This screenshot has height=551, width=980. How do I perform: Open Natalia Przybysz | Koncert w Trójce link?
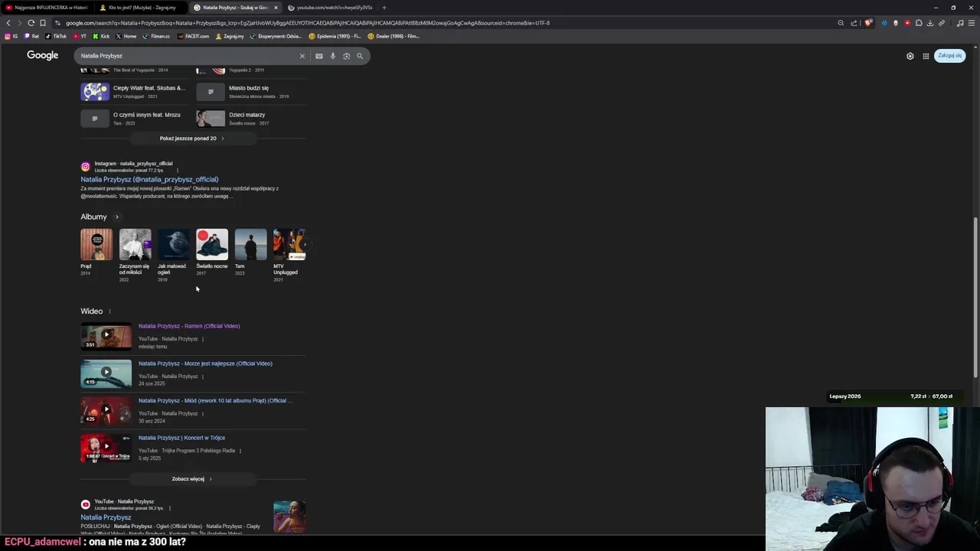click(x=181, y=438)
